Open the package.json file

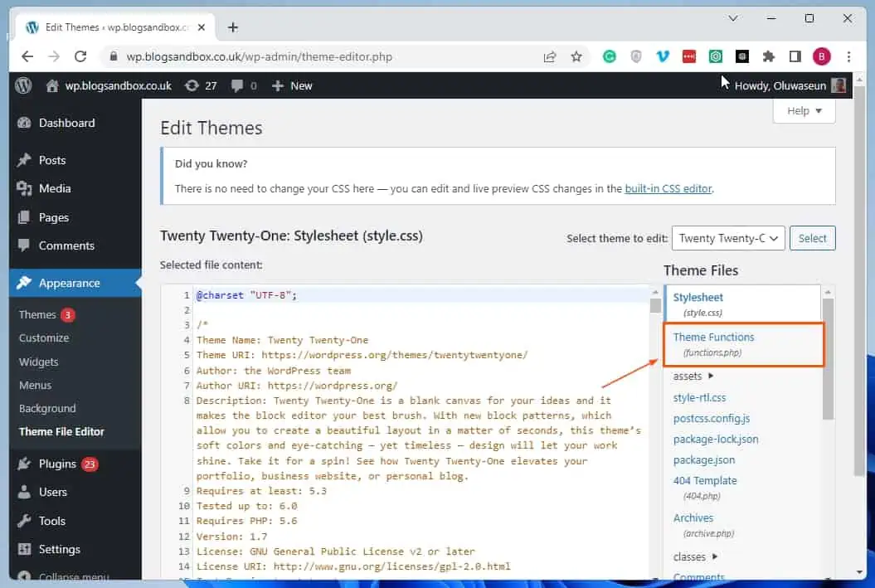703,459
